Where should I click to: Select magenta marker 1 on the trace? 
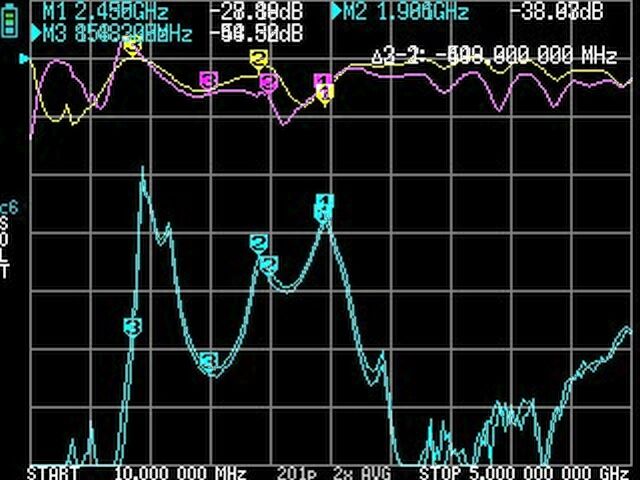pyautogui.click(x=323, y=80)
